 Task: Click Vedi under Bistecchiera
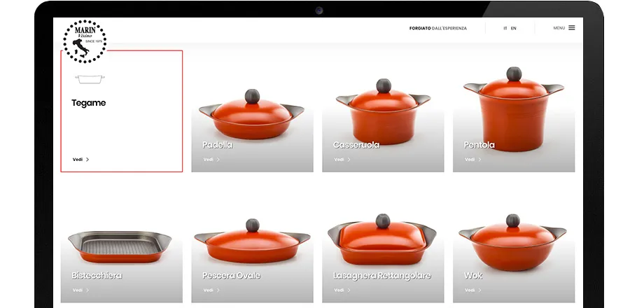pyautogui.click(x=78, y=290)
